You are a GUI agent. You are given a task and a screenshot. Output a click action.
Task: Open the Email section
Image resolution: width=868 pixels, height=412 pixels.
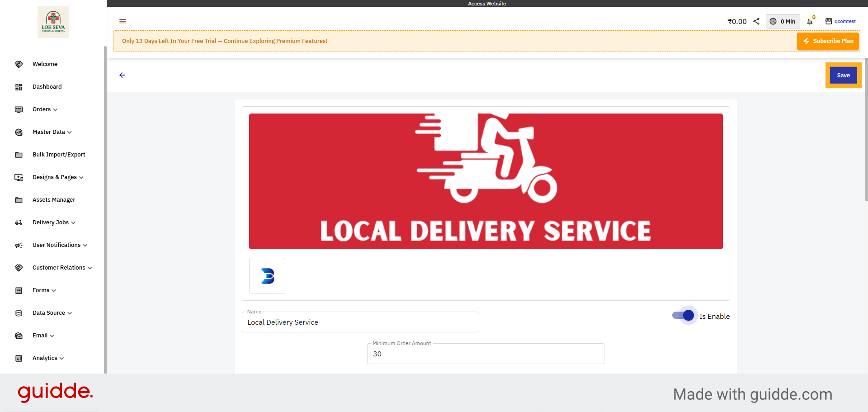click(40, 335)
